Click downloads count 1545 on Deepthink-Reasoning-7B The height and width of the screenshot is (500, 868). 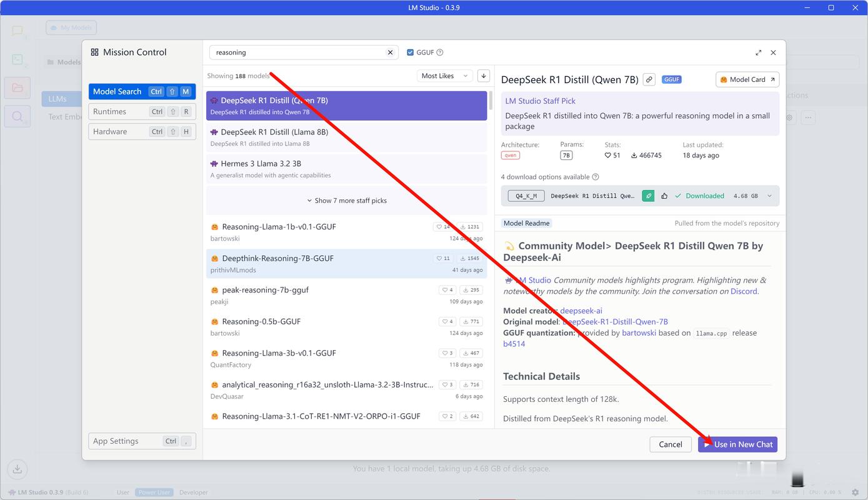pyautogui.click(x=469, y=258)
